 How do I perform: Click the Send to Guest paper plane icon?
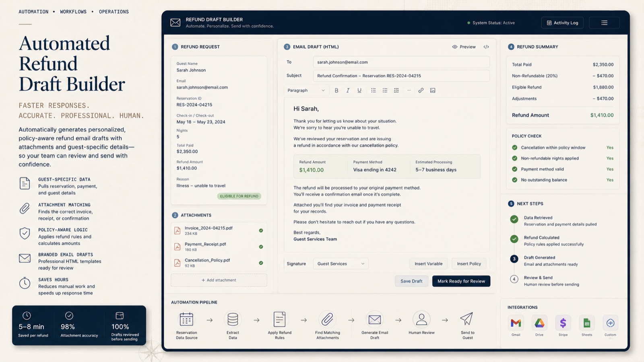click(x=466, y=319)
